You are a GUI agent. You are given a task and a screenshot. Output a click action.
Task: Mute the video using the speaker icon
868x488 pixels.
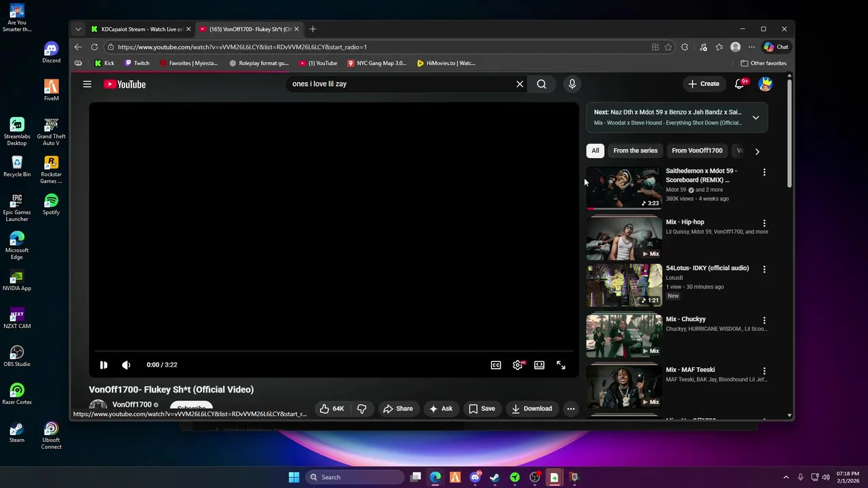point(126,365)
